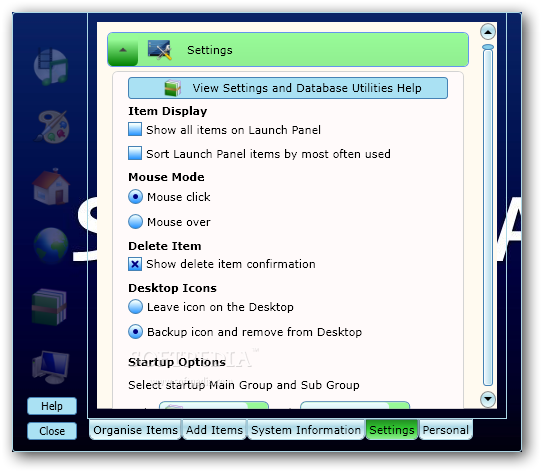Click Select startup Main Group and Sub Group text
Screen dimensions: 542x472
click(x=244, y=385)
